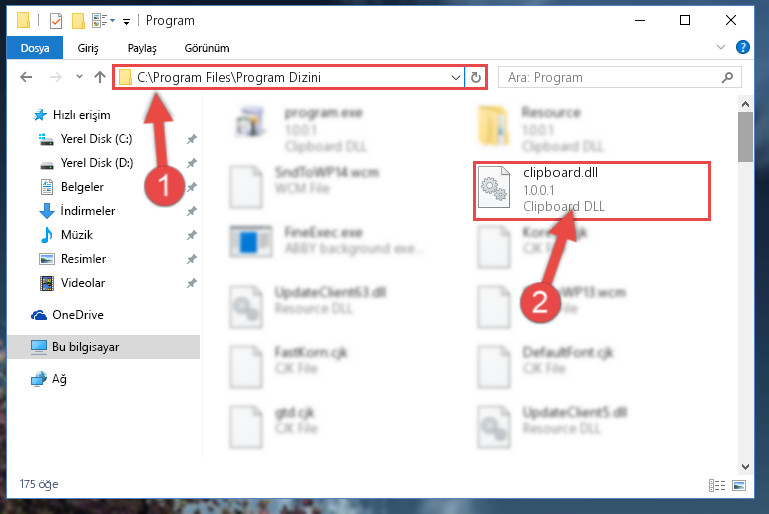Open the Explorer help question mark icon
This screenshot has height=514, width=769.
tap(743, 47)
